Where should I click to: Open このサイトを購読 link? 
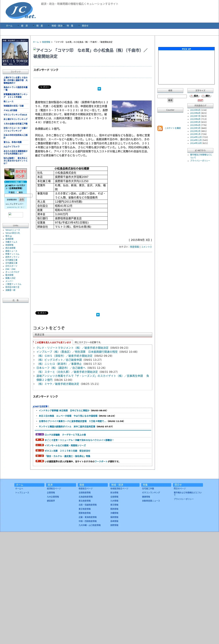point(173,128)
